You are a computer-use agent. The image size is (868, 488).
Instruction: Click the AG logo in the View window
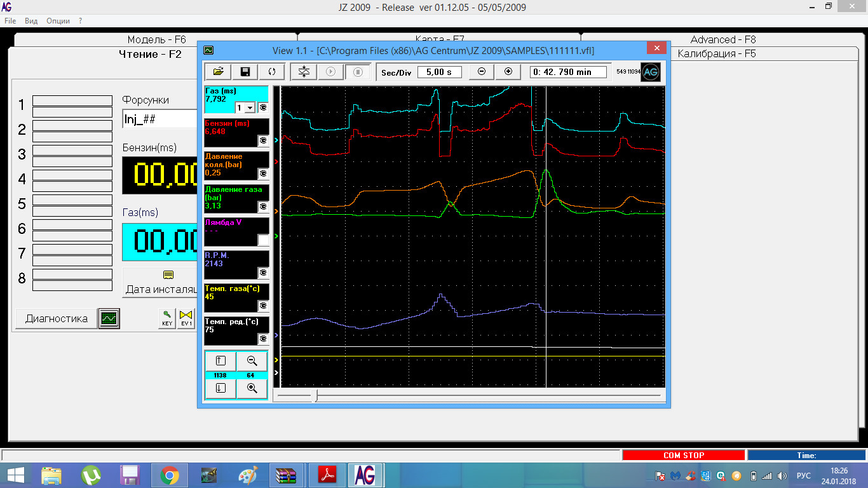tap(650, 72)
